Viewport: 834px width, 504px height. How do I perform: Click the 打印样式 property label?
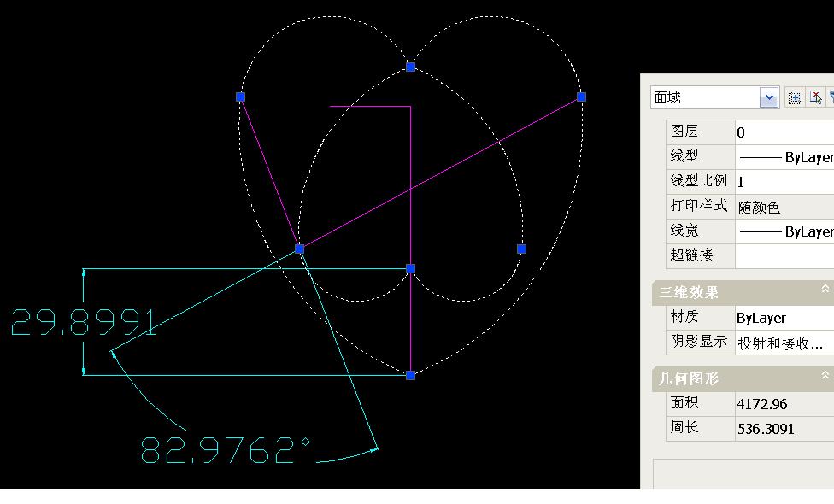[698, 205]
